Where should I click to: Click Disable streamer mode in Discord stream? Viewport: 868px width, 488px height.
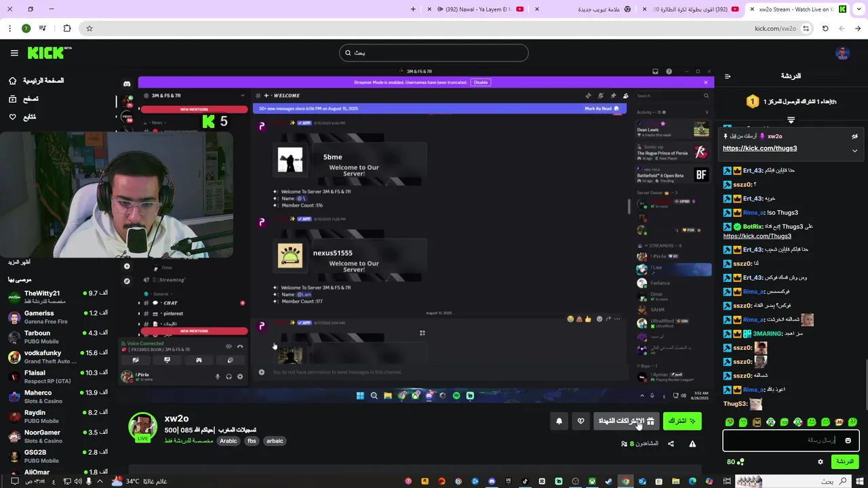point(481,82)
